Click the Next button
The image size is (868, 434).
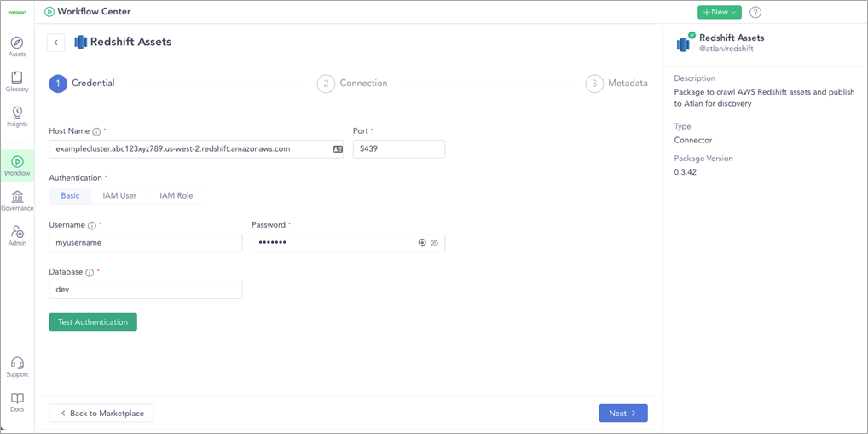(x=623, y=414)
